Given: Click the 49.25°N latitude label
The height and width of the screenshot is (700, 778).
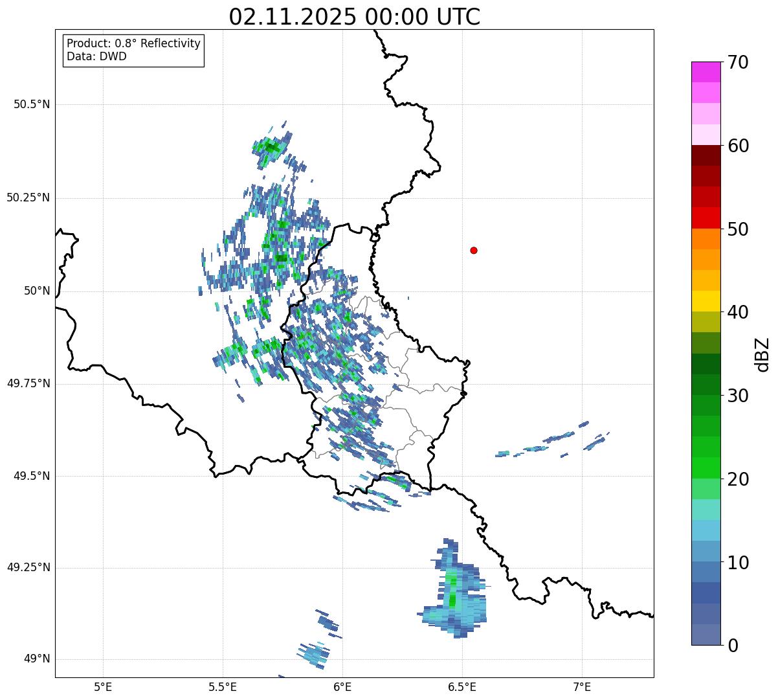Looking at the screenshot, I should pyautogui.click(x=28, y=567).
